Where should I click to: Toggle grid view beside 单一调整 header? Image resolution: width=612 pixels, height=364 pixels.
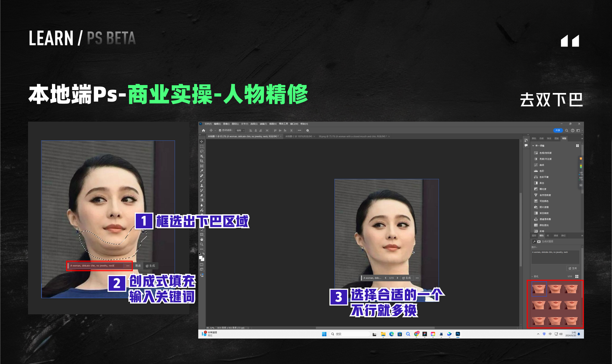click(x=578, y=146)
